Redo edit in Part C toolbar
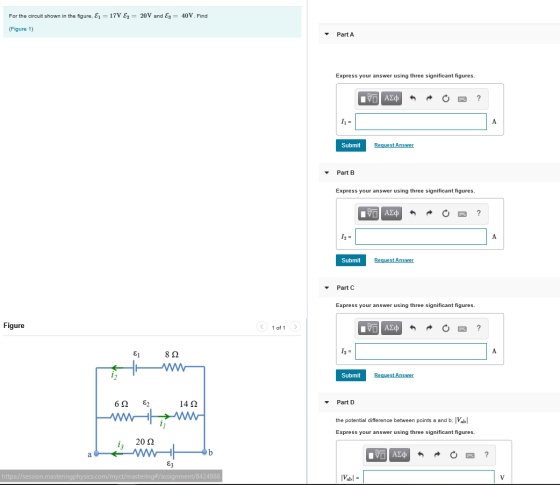 point(429,328)
